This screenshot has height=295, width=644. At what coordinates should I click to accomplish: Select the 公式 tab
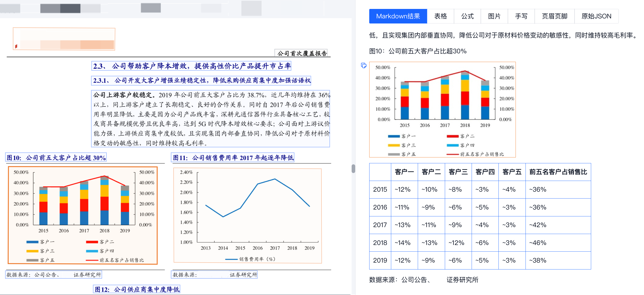(467, 16)
